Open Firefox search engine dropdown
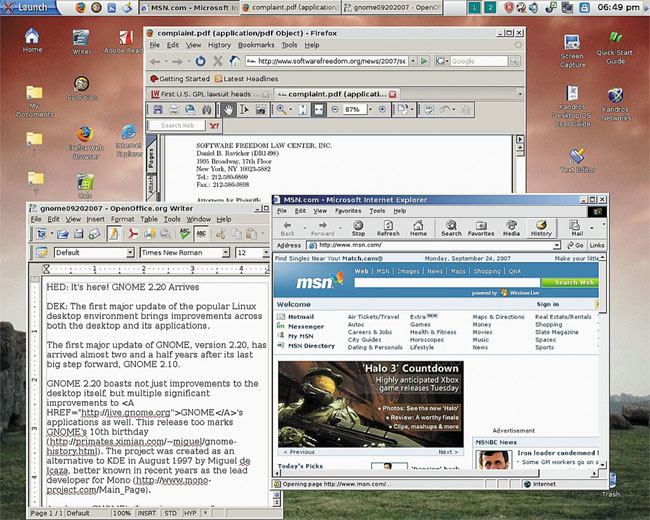The image size is (650, 520). 441,61
